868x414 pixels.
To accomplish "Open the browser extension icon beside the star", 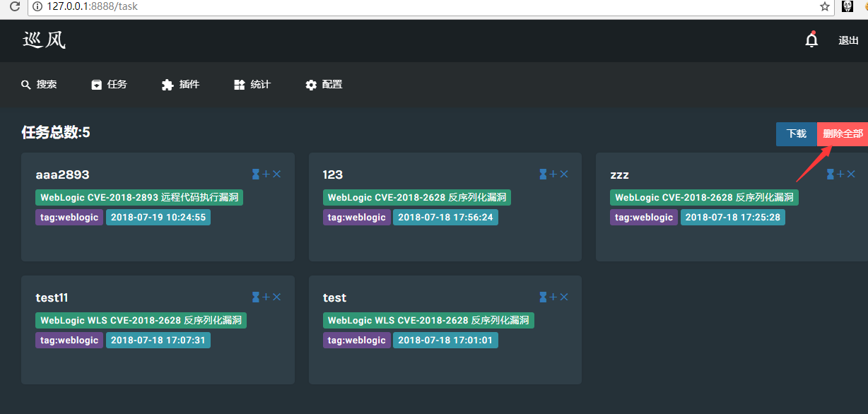I will (x=847, y=6).
